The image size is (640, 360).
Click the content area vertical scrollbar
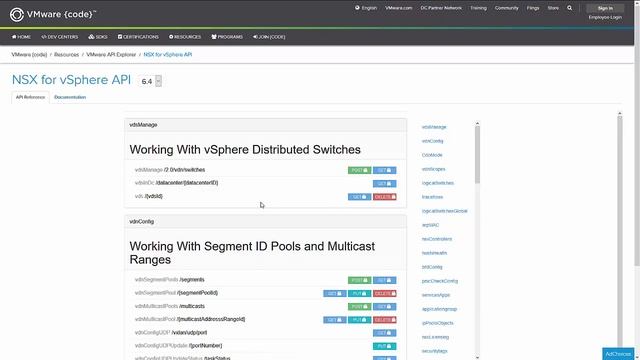pyautogui.click(x=620, y=231)
